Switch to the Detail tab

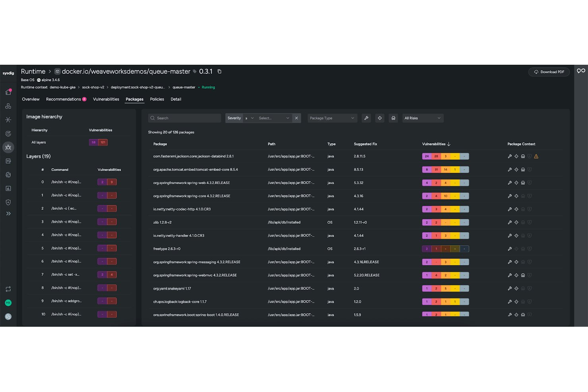coord(176,99)
